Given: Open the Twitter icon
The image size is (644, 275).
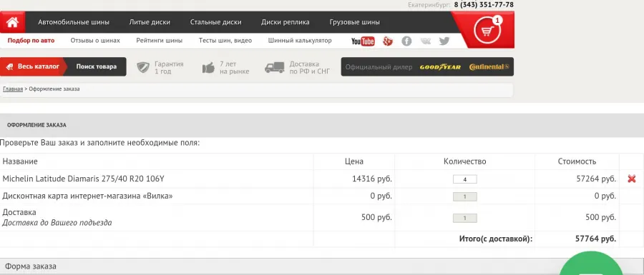Looking at the screenshot, I should (444, 41).
